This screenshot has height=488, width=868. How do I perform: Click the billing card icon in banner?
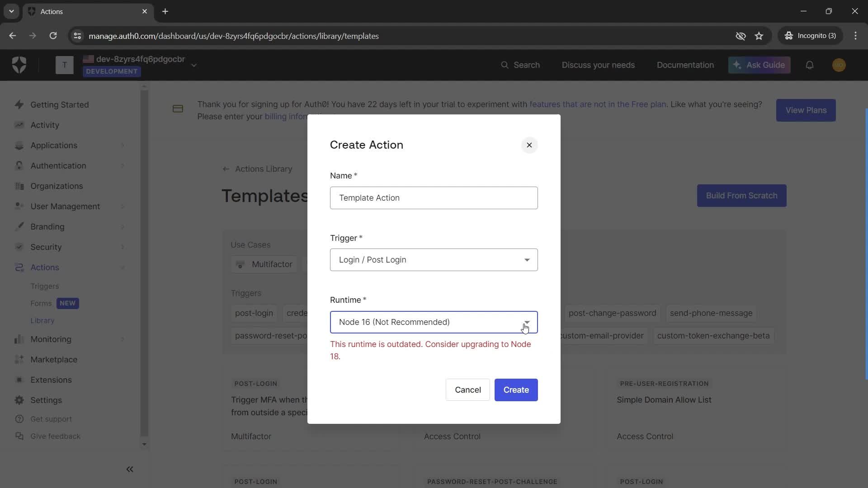click(178, 109)
